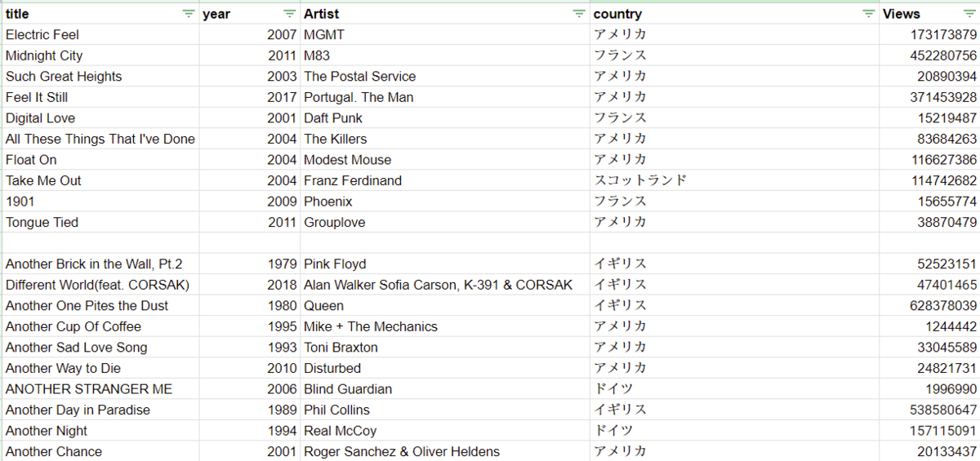The image size is (980, 461).
Task: Click the 'Another Day in Paradise' cell
Action: (x=100, y=410)
